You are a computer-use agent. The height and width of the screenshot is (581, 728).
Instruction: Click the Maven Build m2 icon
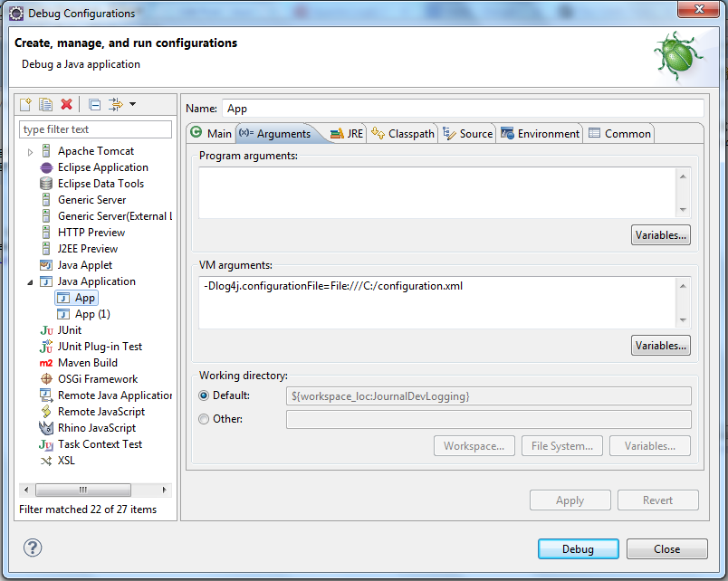coord(46,363)
